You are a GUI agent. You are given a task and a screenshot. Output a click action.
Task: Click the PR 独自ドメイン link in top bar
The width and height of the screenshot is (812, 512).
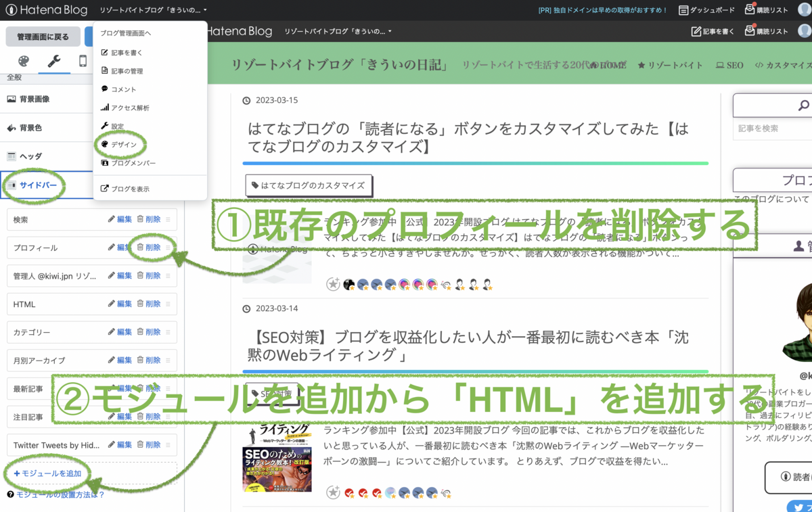pyautogui.click(x=603, y=10)
